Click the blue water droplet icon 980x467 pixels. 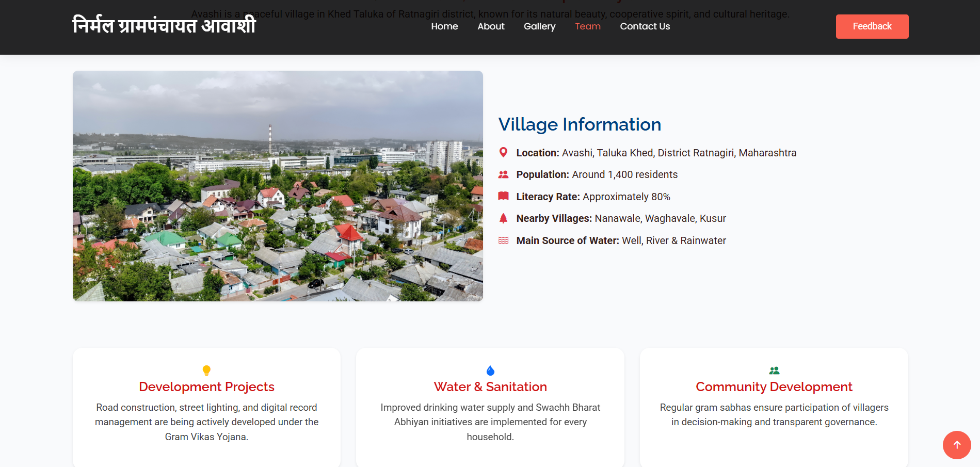click(490, 371)
